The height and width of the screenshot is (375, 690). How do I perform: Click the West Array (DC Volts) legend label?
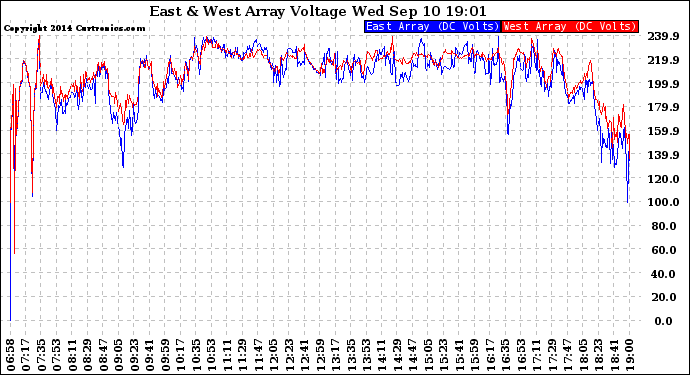[x=570, y=26]
